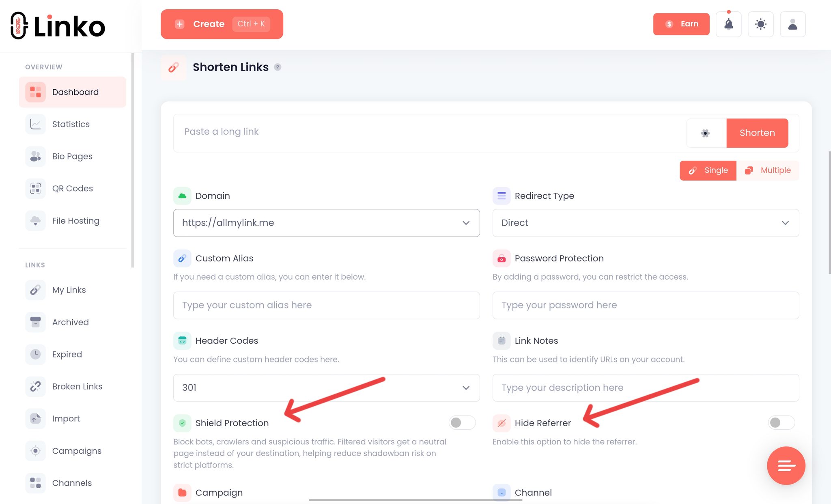Viewport: 831px width, 504px height.
Task: Click the horizontal scrollbar at bottom
Action: pos(415,500)
